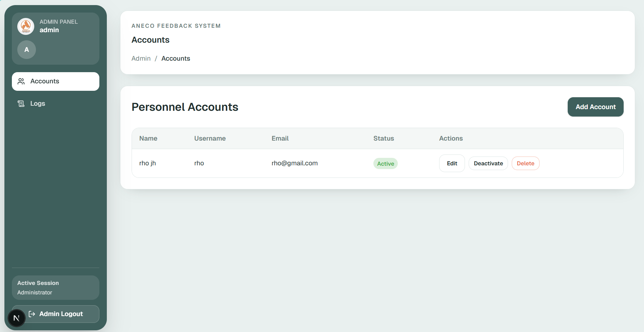Screen dimensions: 644x332
Task: Click the ANECO logo in the sidebar
Action: click(26, 26)
